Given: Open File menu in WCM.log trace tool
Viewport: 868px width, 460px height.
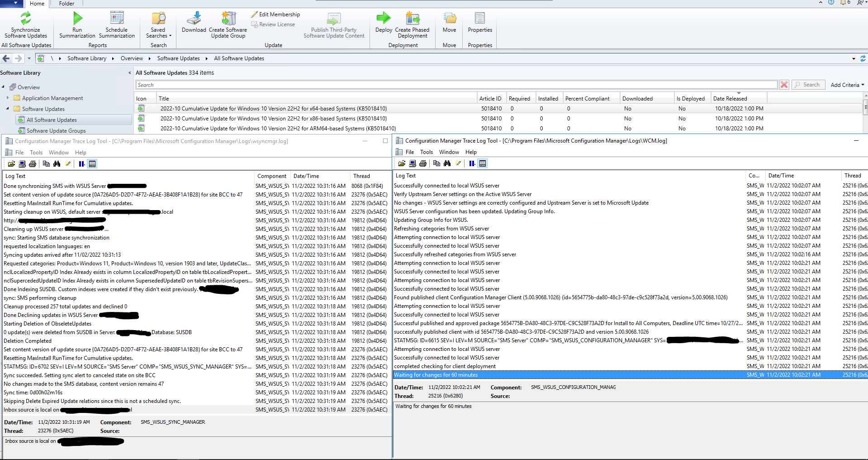Looking at the screenshot, I should [x=409, y=152].
